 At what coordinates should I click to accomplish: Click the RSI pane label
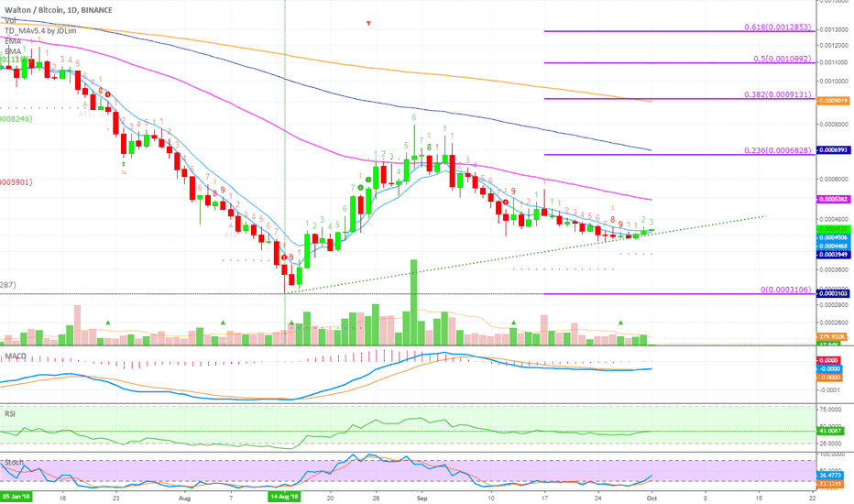point(10,413)
